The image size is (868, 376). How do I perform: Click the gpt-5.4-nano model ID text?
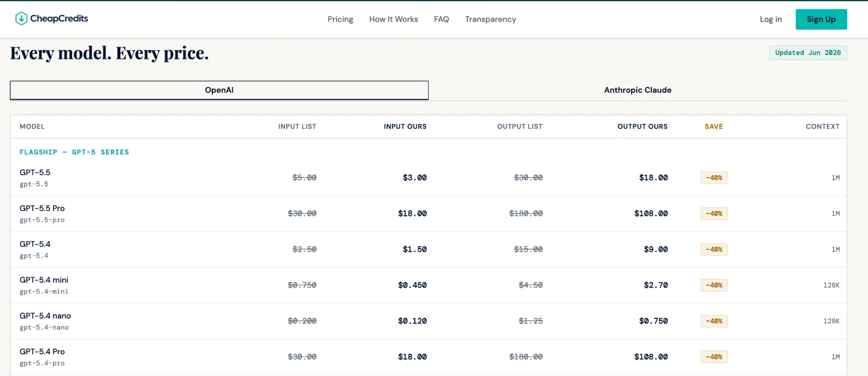click(44, 327)
